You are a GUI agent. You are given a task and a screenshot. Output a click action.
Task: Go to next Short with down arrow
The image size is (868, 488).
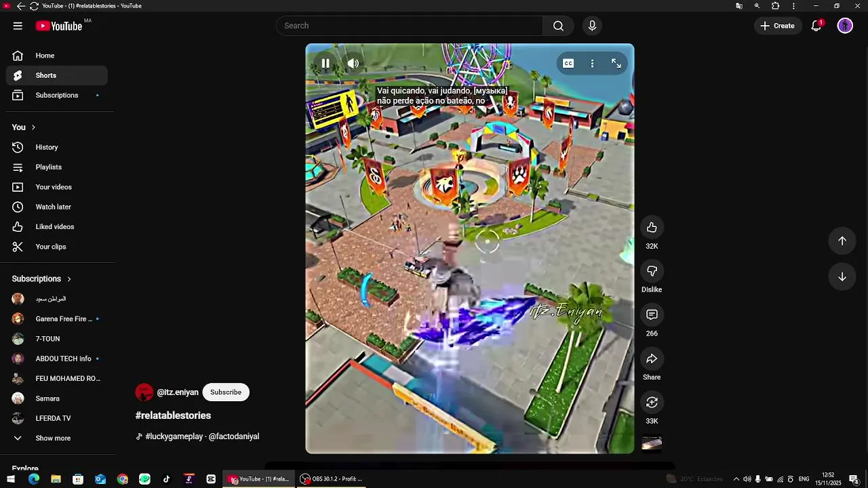click(x=842, y=277)
